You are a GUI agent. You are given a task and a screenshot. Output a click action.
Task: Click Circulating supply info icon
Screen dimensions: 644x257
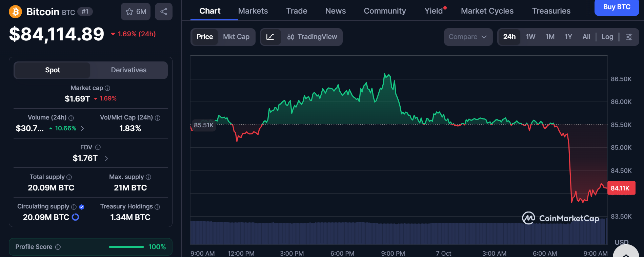click(74, 207)
